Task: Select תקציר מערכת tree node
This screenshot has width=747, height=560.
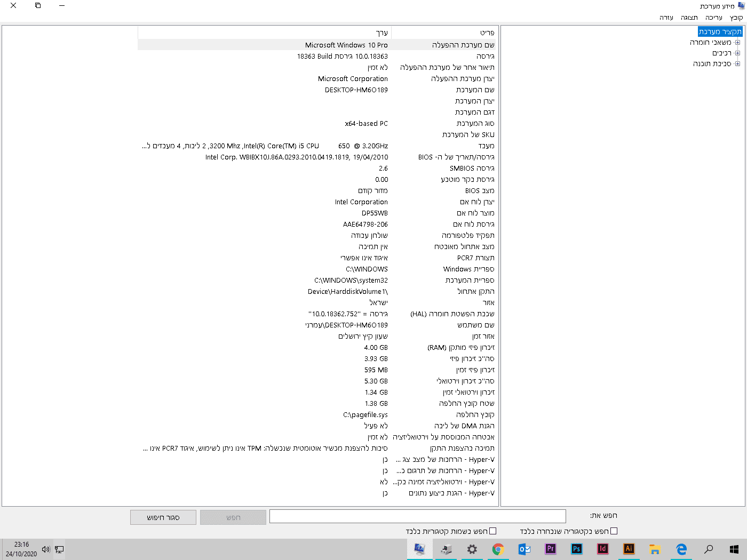Action: coord(720,31)
